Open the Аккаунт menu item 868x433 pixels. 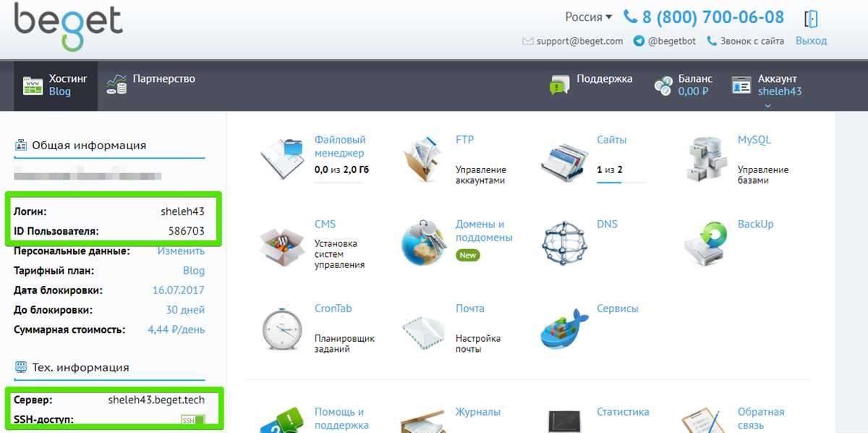click(x=767, y=85)
